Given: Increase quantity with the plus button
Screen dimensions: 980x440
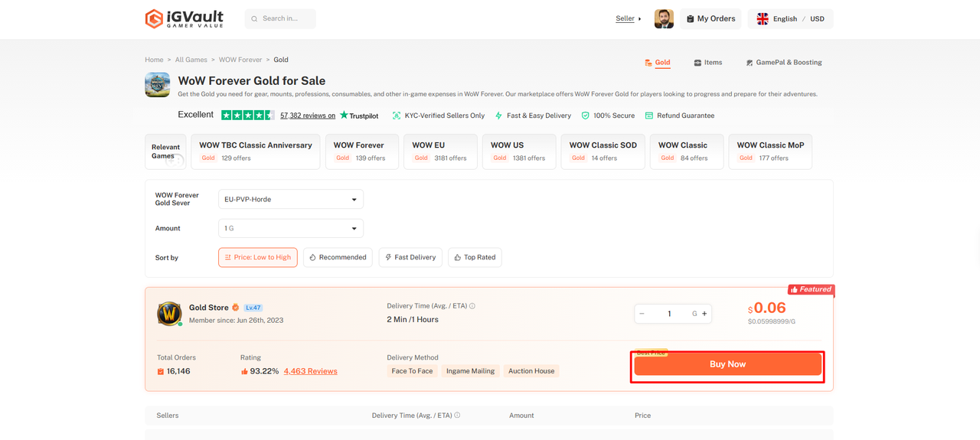Looking at the screenshot, I should pos(704,314).
